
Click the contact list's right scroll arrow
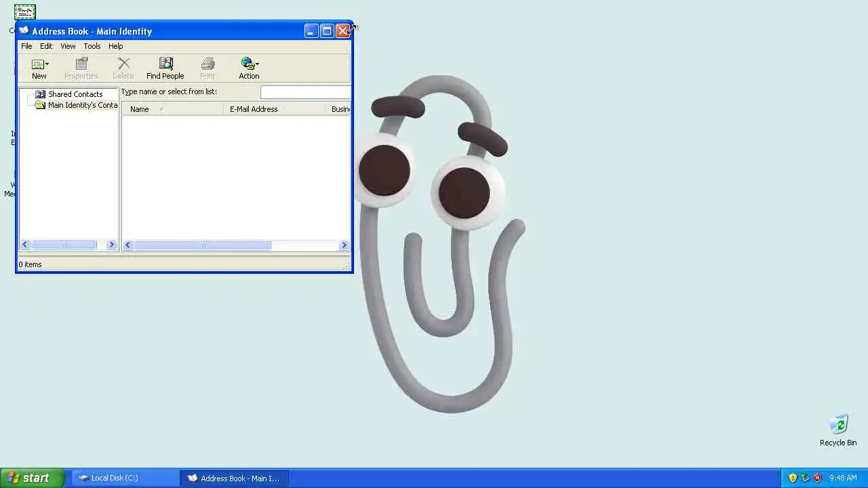344,245
